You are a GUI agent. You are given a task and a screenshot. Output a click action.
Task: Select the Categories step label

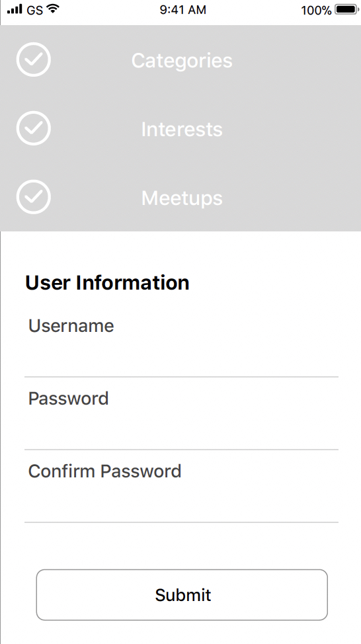[x=182, y=61]
